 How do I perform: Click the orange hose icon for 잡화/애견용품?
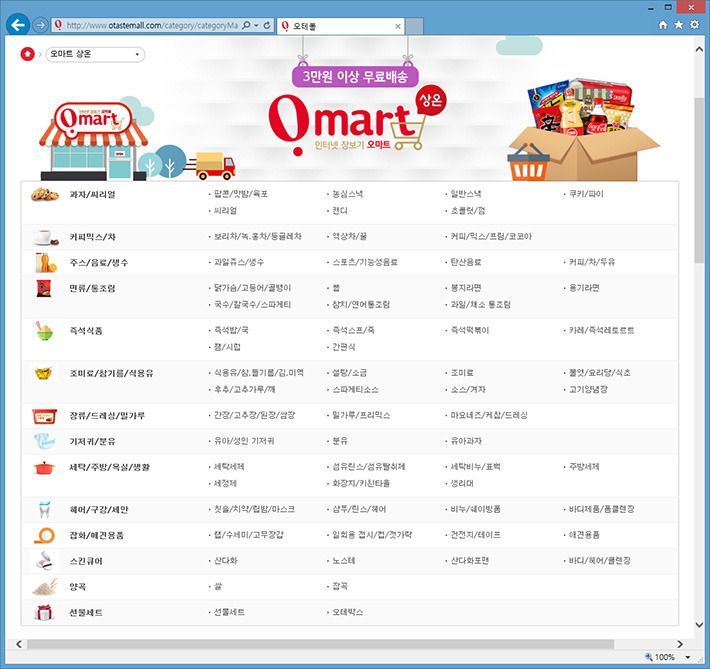click(44, 535)
